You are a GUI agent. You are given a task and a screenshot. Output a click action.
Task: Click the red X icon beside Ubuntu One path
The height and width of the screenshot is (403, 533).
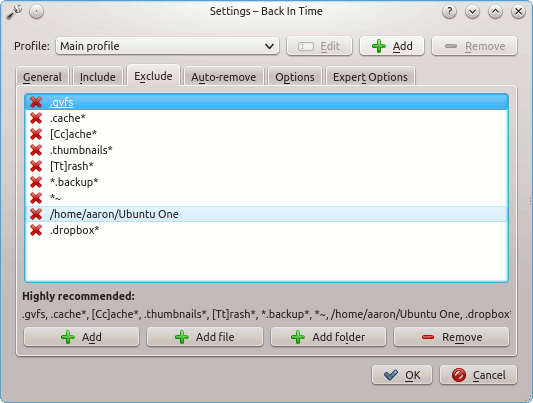click(x=36, y=214)
